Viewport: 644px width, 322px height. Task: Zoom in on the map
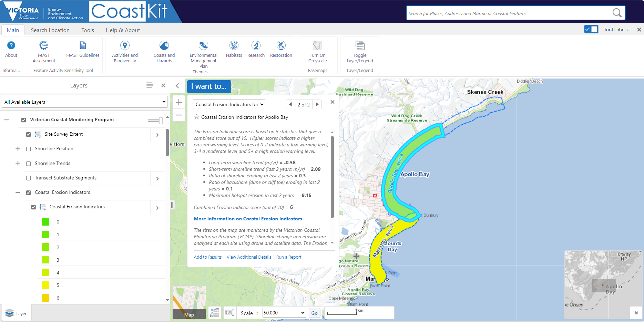[x=179, y=102]
